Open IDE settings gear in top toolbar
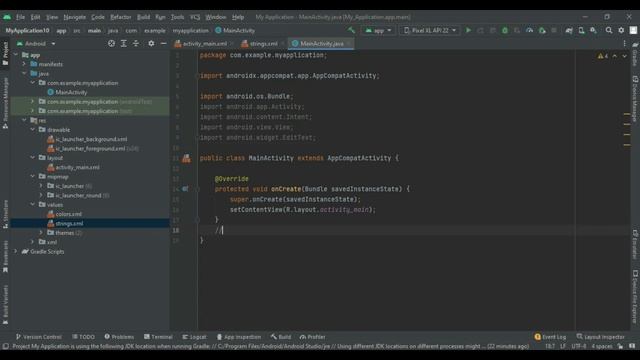 (621, 31)
